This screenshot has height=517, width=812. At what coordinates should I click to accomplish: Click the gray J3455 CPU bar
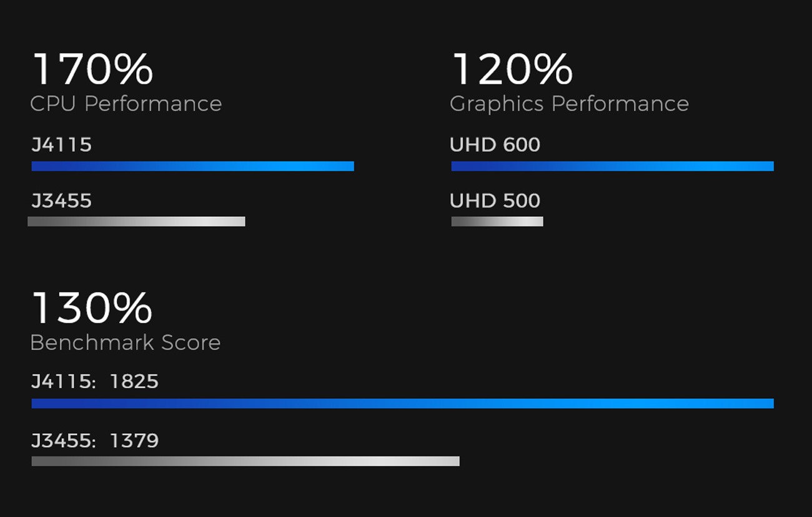(x=136, y=221)
